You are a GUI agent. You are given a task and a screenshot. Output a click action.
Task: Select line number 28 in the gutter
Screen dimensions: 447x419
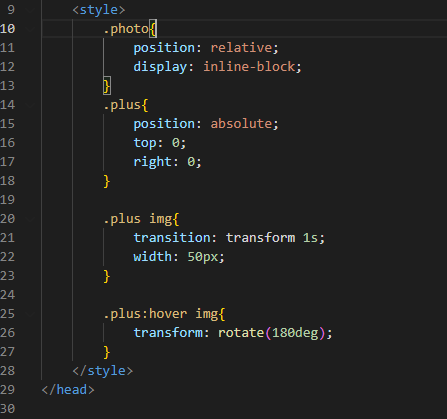(x=7, y=371)
